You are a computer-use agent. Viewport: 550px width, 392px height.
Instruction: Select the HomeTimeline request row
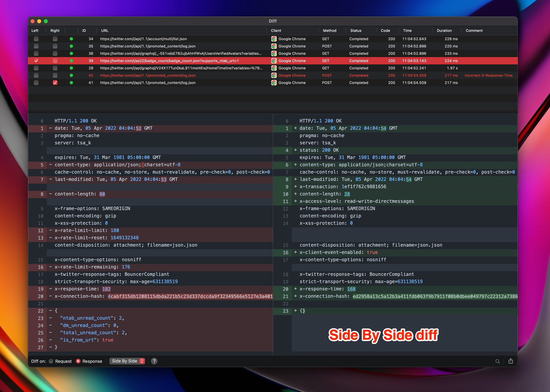[180, 68]
